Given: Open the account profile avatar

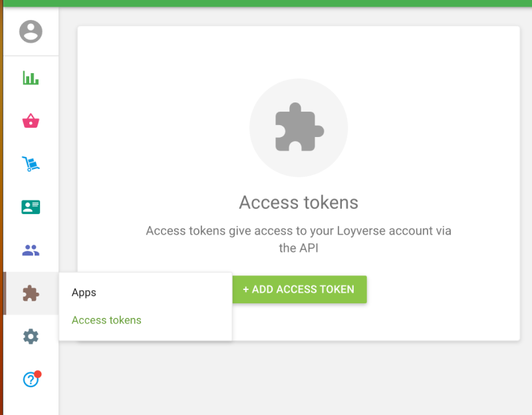Looking at the screenshot, I should [31, 31].
